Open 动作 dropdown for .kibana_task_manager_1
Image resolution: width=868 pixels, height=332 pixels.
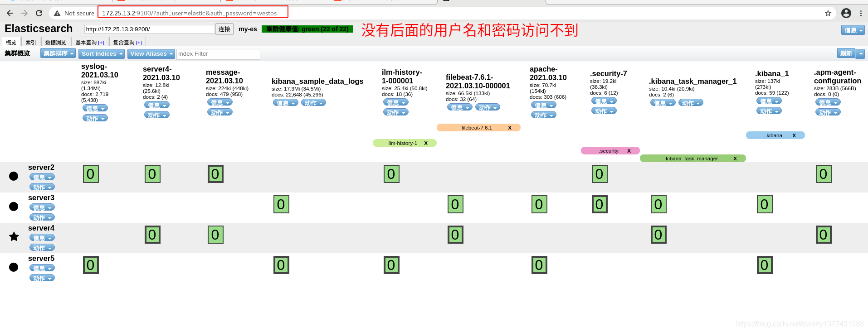coord(691,103)
